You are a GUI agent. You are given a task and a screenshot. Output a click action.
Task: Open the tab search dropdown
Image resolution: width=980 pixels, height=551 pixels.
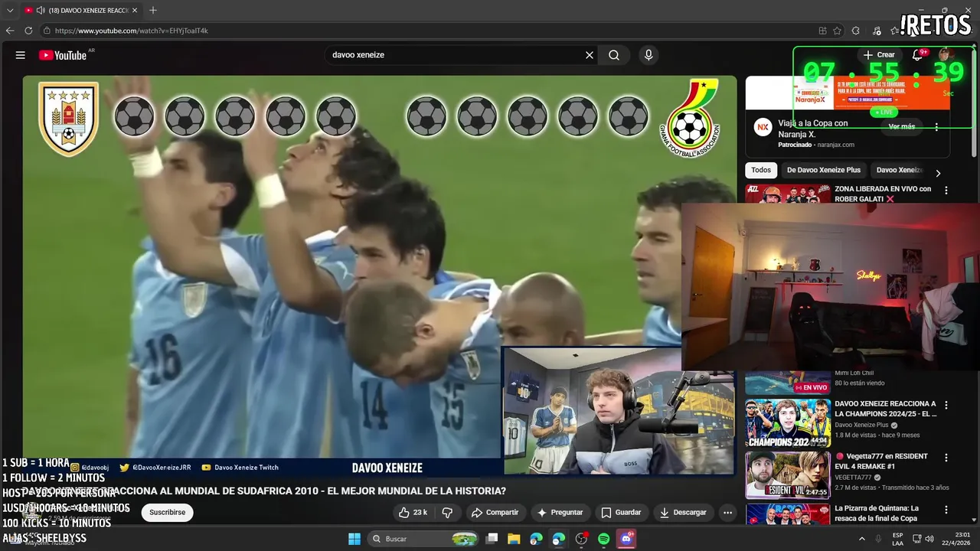[10, 10]
